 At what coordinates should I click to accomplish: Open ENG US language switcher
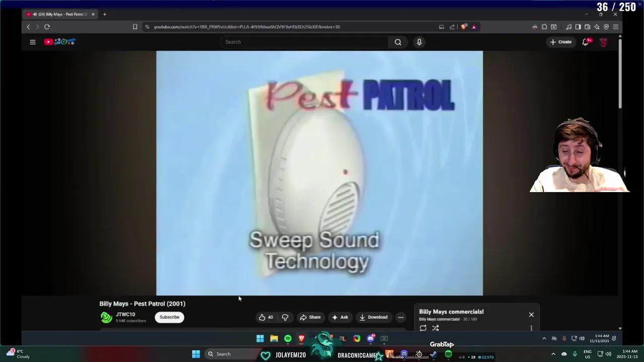(x=588, y=354)
